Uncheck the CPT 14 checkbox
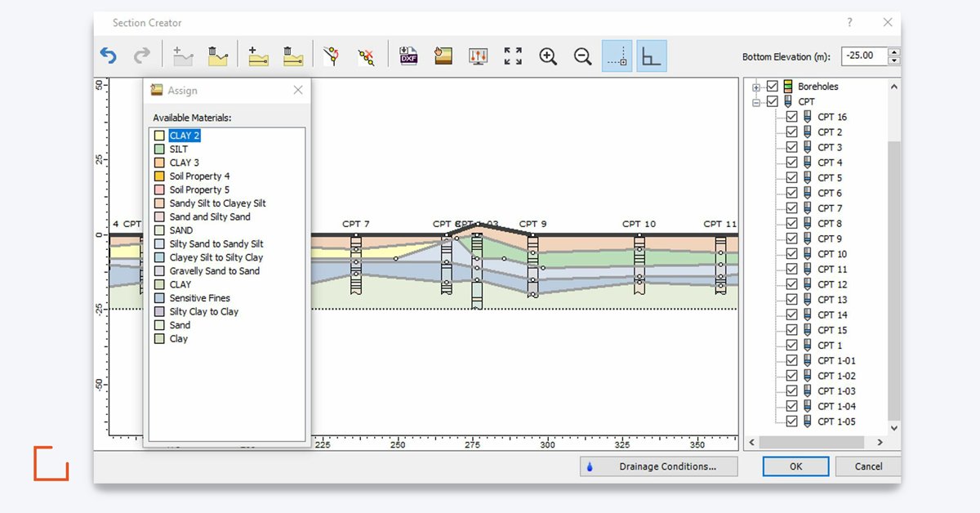980x513 pixels. (x=791, y=315)
